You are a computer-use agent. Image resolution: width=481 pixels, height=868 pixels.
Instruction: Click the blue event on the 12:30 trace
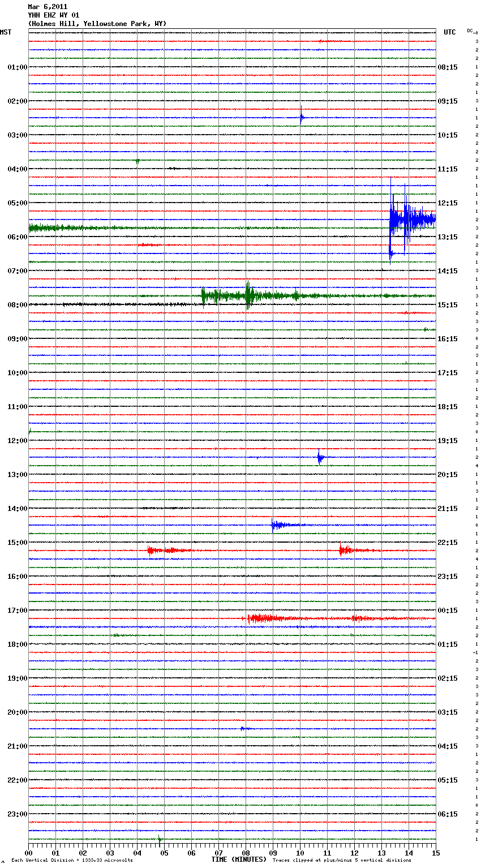click(321, 457)
